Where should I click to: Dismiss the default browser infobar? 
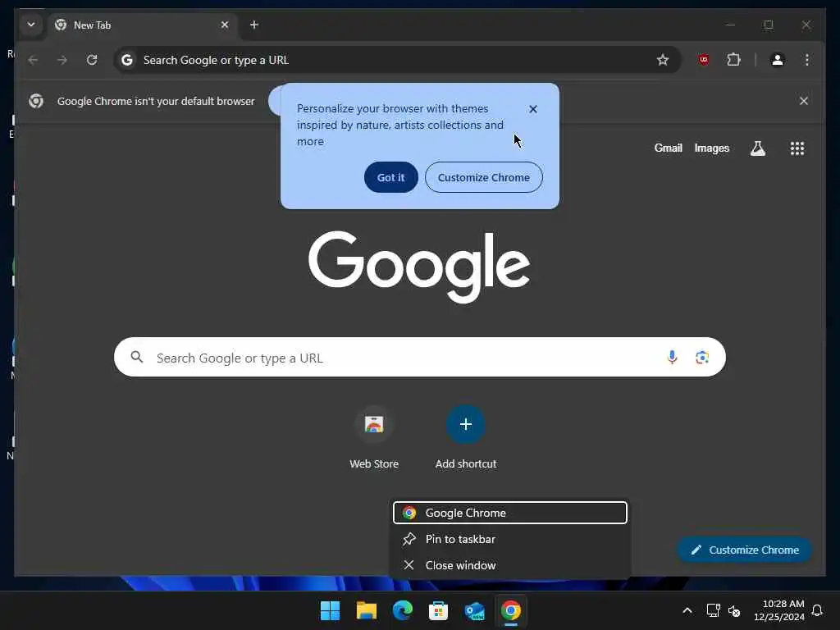(804, 101)
